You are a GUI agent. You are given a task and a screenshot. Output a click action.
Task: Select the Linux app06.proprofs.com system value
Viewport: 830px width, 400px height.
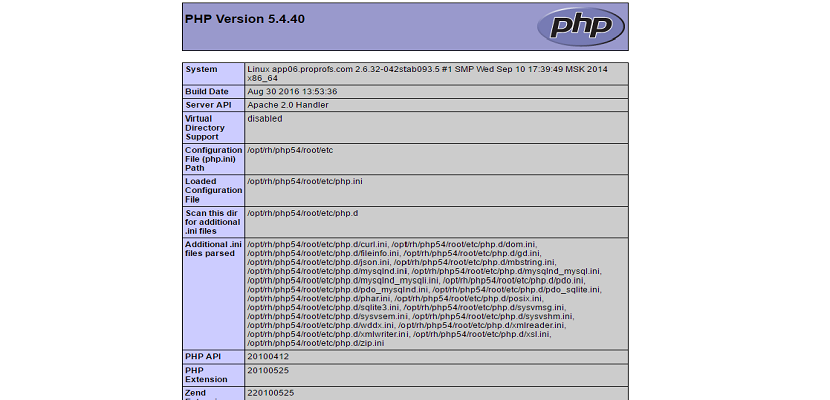point(427,74)
